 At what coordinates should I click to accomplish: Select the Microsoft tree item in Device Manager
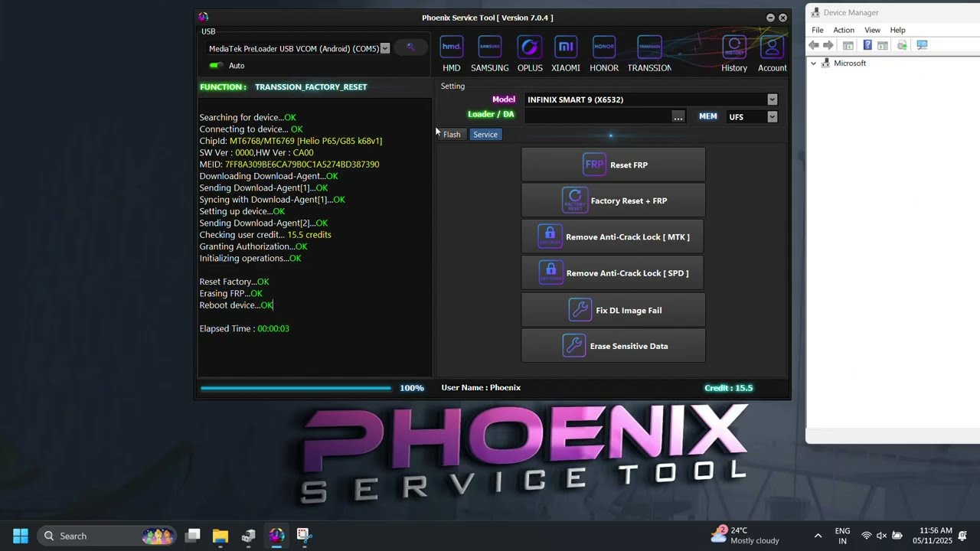point(850,64)
